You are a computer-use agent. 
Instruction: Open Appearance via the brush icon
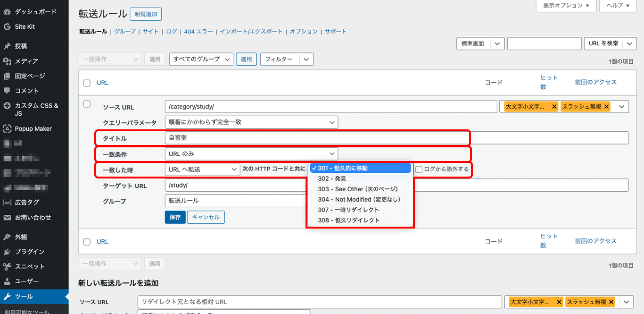(7, 237)
